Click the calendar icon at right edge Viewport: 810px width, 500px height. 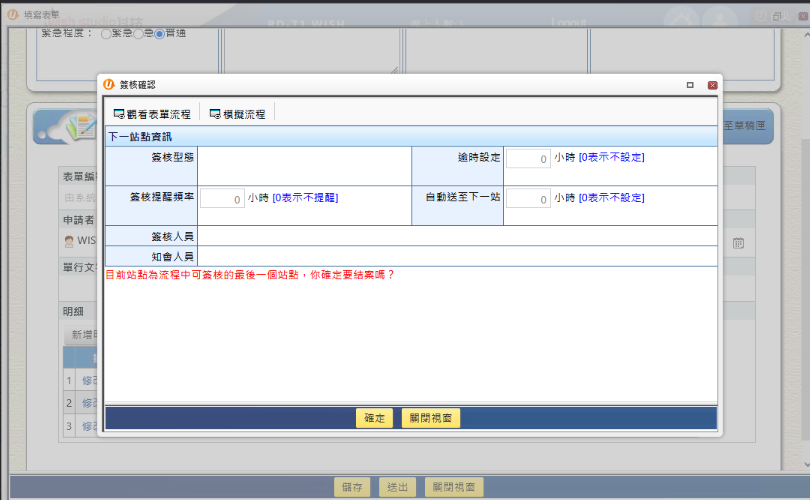(x=738, y=243)
